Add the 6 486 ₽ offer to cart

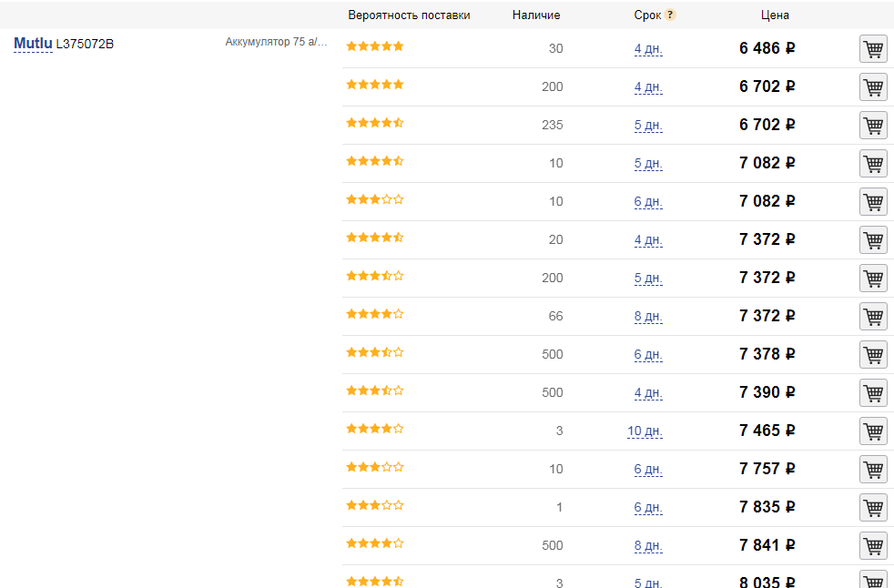(x=873, y=49)
